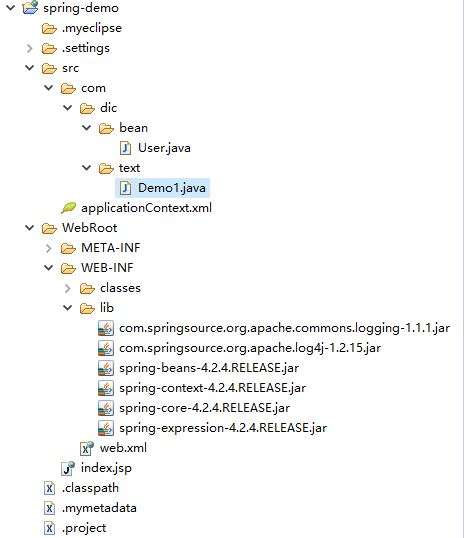Select the classes folder name
Image resolution: width=464 pixels, height=538 pixels.
(120, 288)
